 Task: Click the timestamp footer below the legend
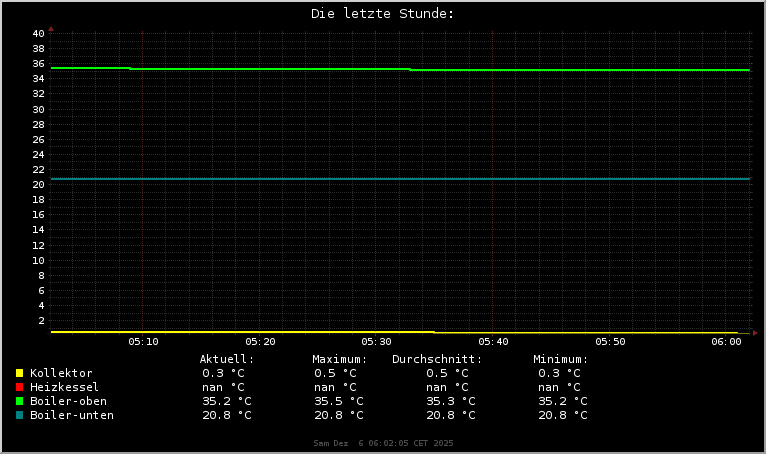[x=383, y=442]
